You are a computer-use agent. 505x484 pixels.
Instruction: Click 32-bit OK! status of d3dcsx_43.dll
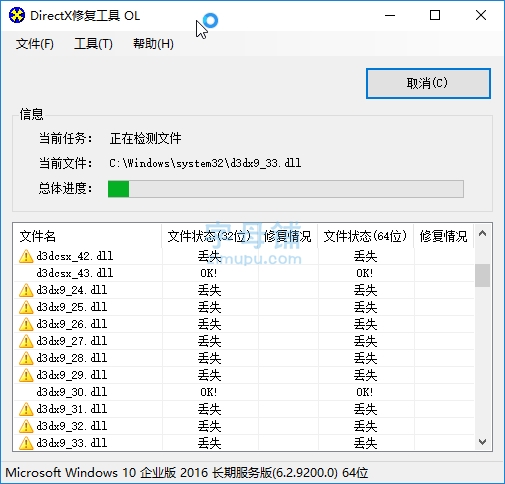coord(209,273)
